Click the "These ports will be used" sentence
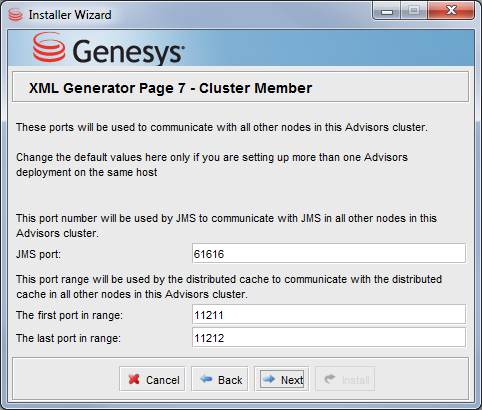 (x=222, y=127)
